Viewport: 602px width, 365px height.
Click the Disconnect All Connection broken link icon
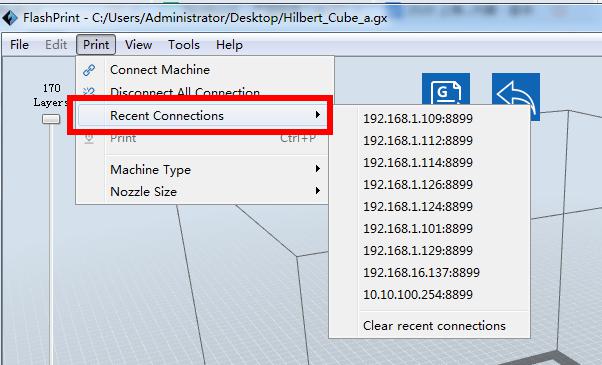click(89, 92)
